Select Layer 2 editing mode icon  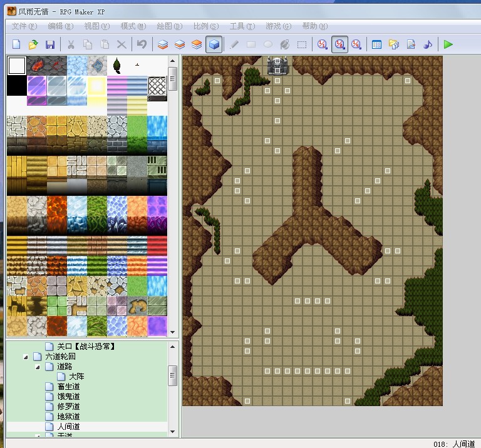click(x=180, y=44)
